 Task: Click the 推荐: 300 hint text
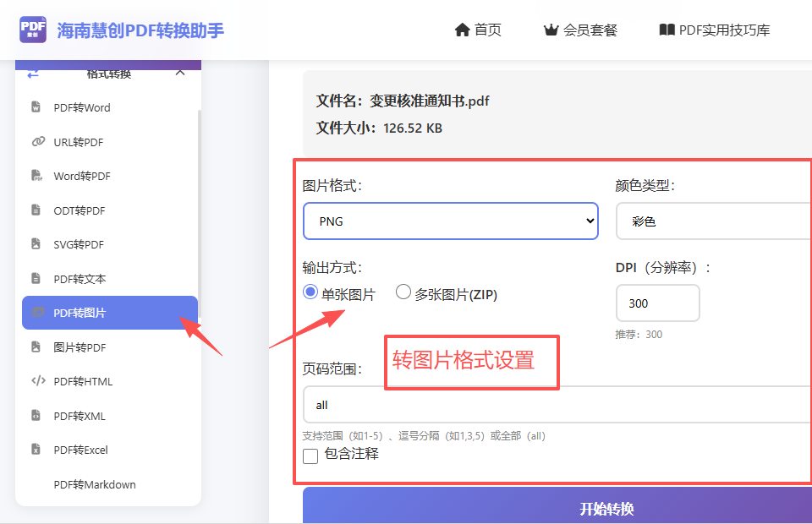639,334
